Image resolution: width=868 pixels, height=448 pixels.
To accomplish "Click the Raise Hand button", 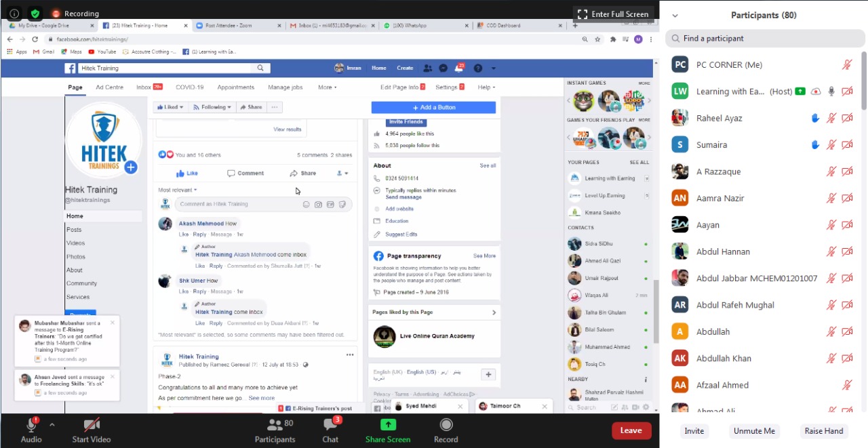I will coord(824,431).
